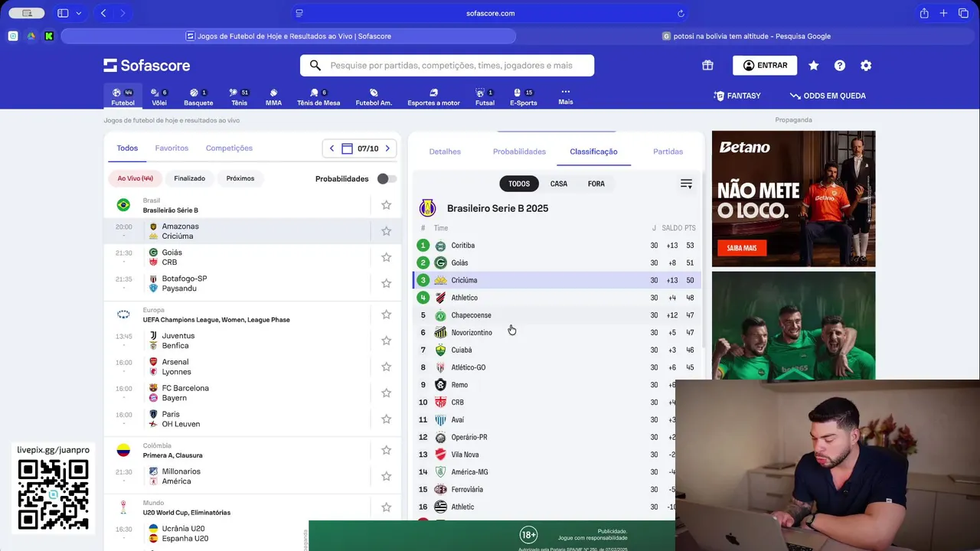
Task: Open the FANTASY link
Action: click(737, 96)
